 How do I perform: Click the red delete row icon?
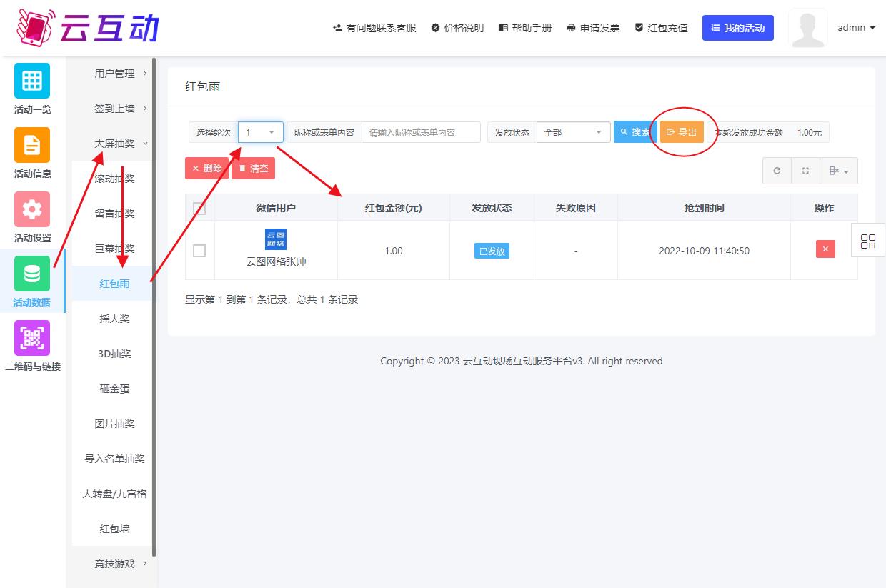coord(825,249)
